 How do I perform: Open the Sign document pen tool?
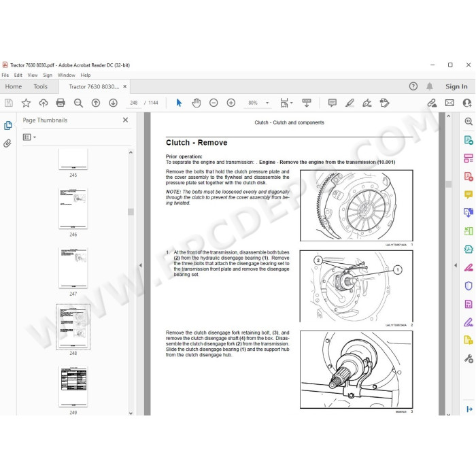coord(367,103)
